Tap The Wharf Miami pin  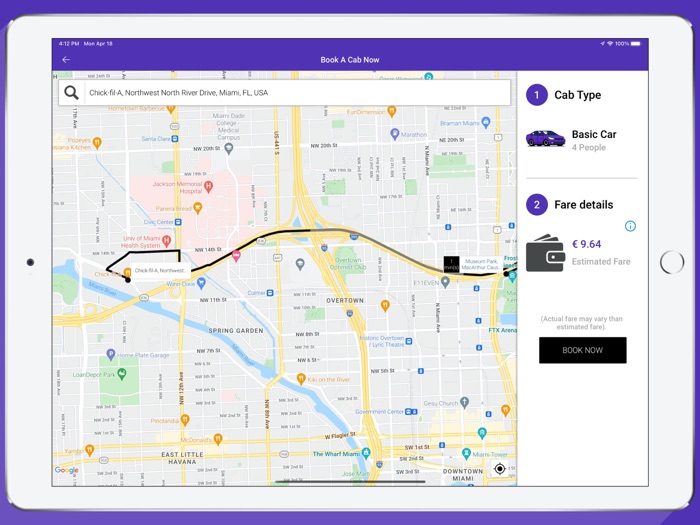pos(366,453)
